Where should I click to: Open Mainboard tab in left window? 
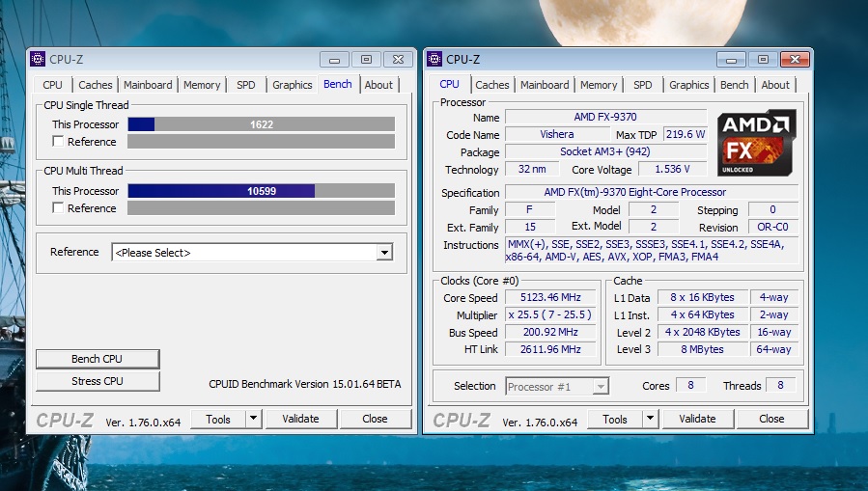pos(148,85)
